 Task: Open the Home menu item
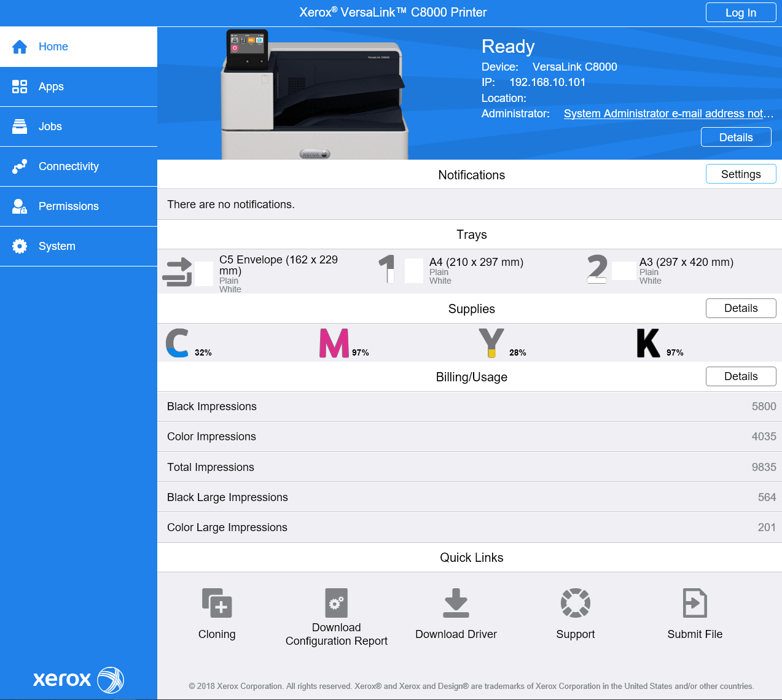point(79,47)
